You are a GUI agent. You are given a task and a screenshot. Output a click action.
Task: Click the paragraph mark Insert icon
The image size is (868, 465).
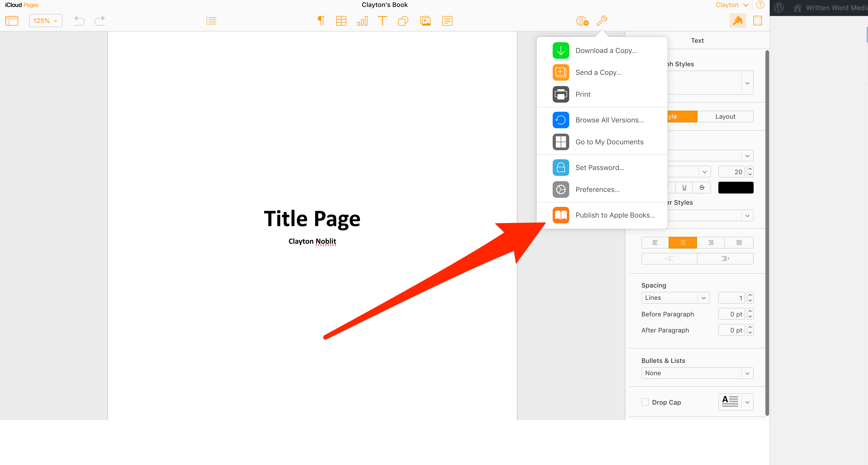(x=321, y=21)
